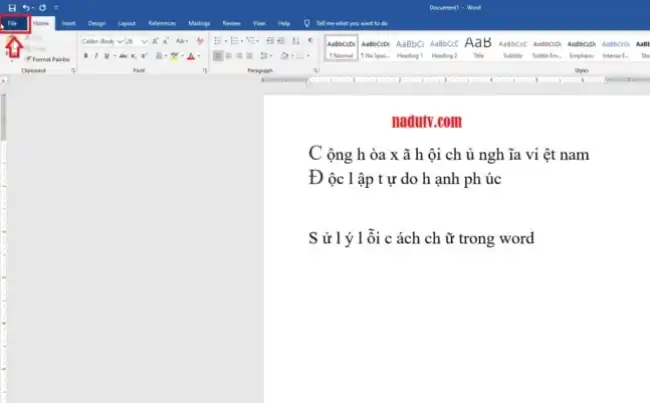650x403 pixels.
Task: Switch to the Layout tab
Action: click(126, 23)
